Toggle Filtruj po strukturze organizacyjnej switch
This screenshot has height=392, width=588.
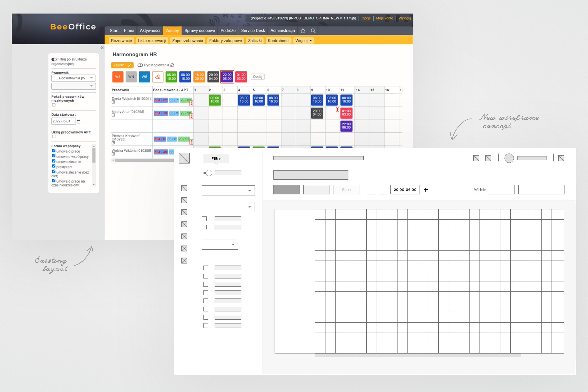[x=54, y=59]
